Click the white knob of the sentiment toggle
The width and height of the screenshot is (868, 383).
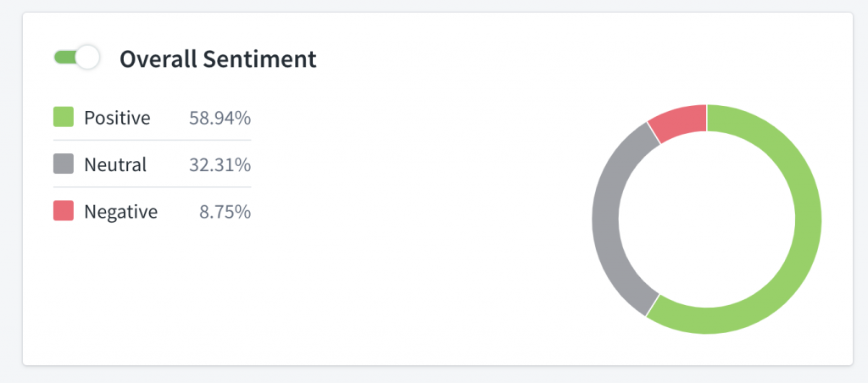coord(87,58)
